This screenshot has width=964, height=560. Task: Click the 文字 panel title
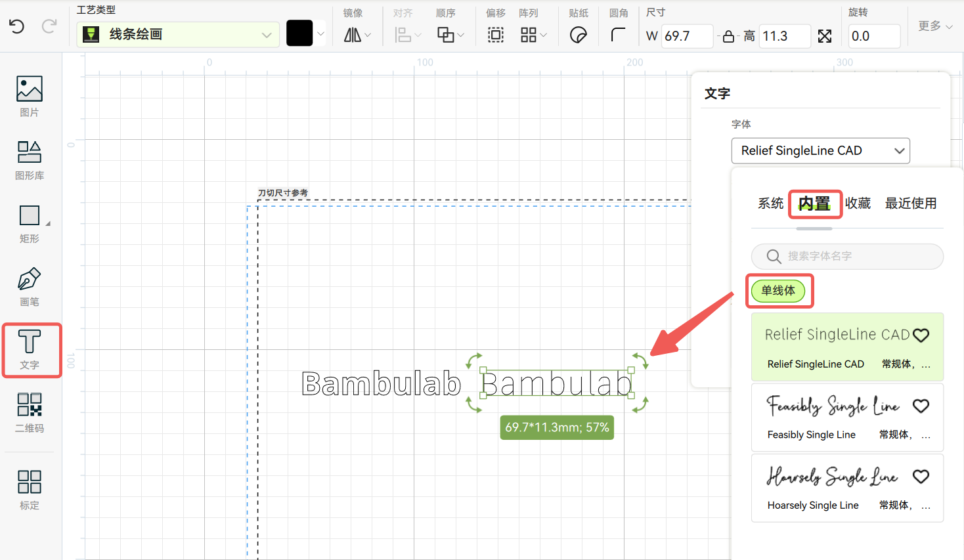point(717,93)
